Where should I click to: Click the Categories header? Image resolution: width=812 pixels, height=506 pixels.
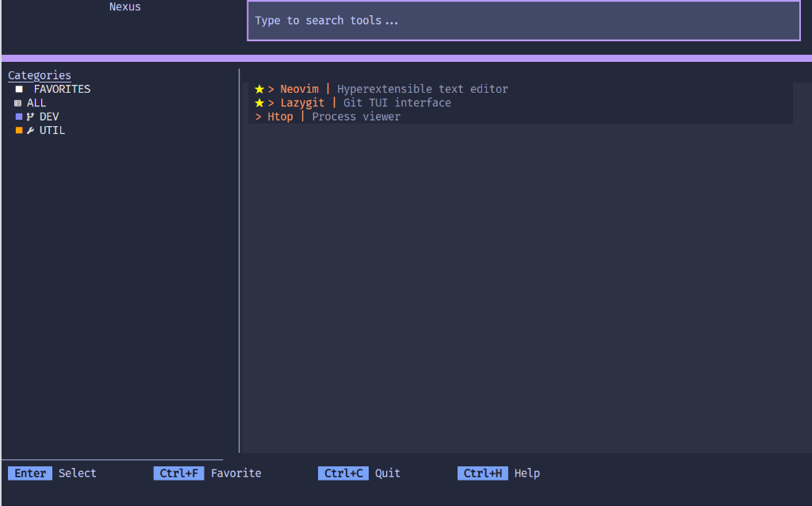pos(39,75)
